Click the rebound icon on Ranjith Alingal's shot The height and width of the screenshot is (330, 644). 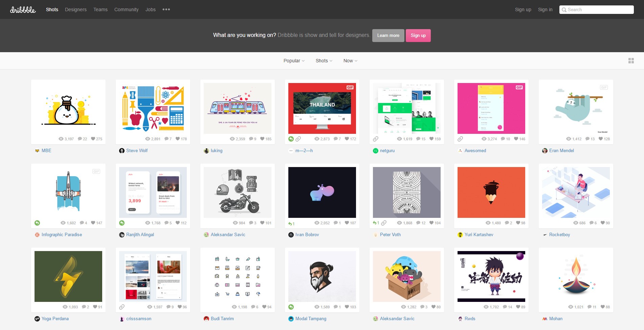[x=122, y=223]
